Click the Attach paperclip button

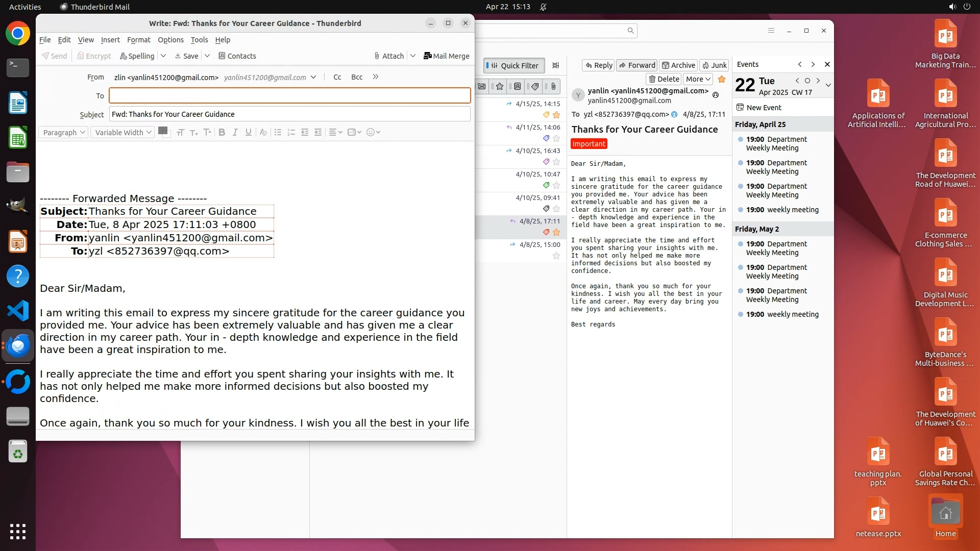pos(388,56)
